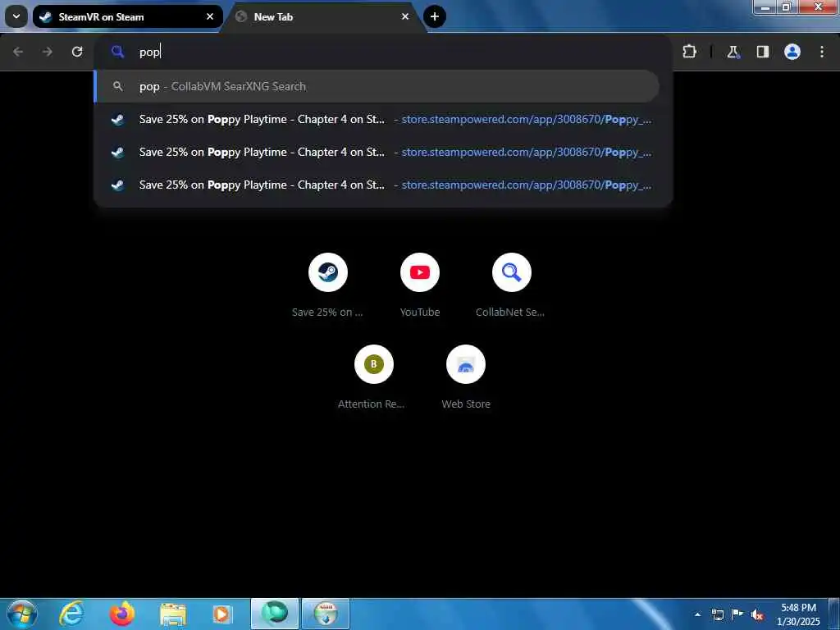Click the network tray icon
The width and height of the screenshot is (840, 630).
click(x=717, y=614)
